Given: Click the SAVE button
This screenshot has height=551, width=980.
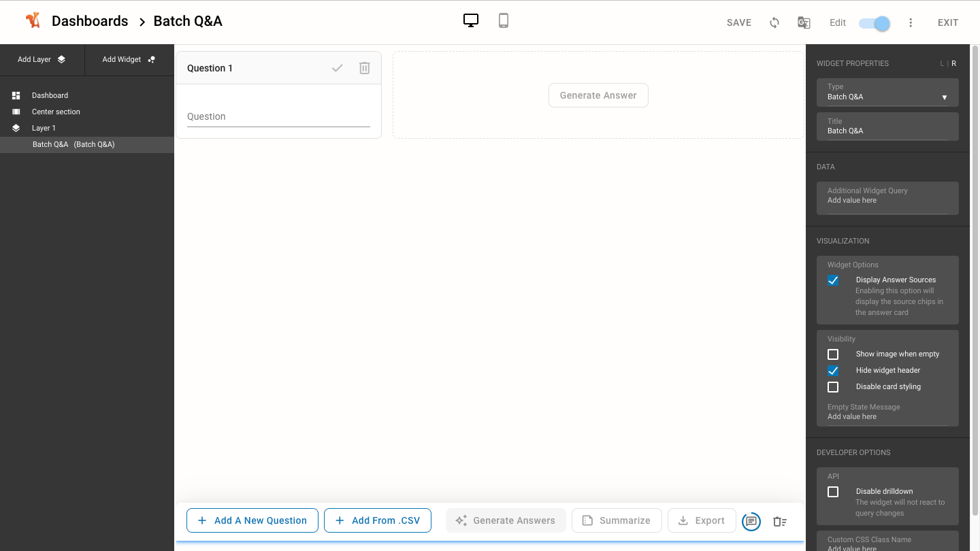Looking at the screenshot, I should [739, 22].
